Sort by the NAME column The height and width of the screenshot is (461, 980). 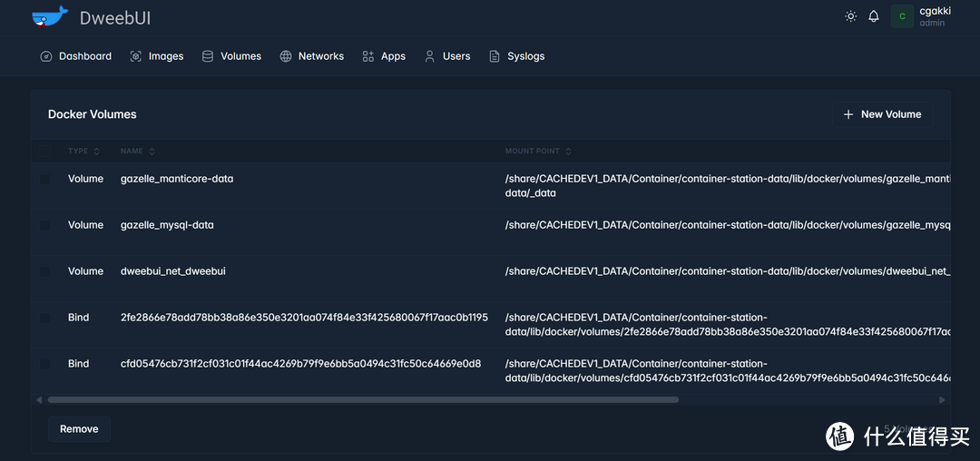(138, 152)
